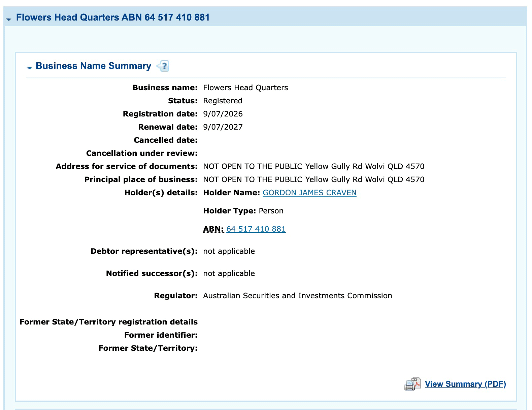Select the Address for service of documents value

click(314, 166)
